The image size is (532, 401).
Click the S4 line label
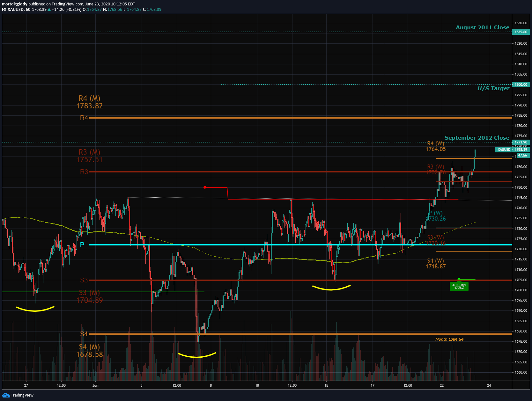click(x=84, y=334)
